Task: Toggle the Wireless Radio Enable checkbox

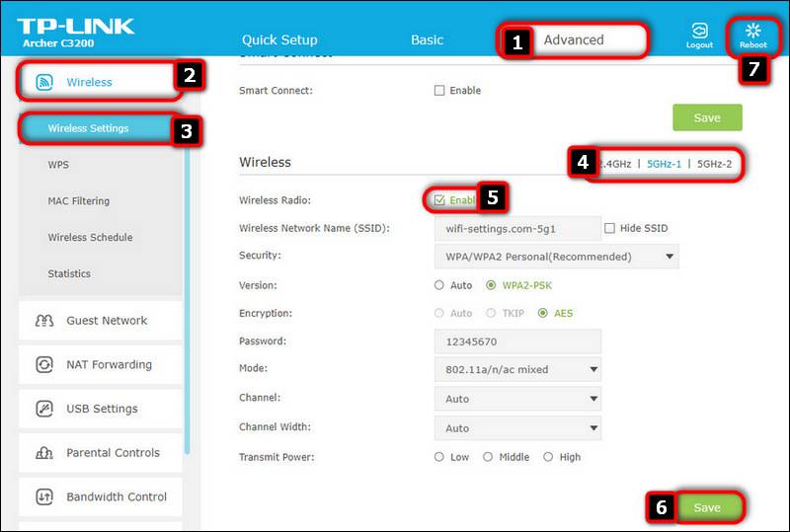Action: point(439,200)
